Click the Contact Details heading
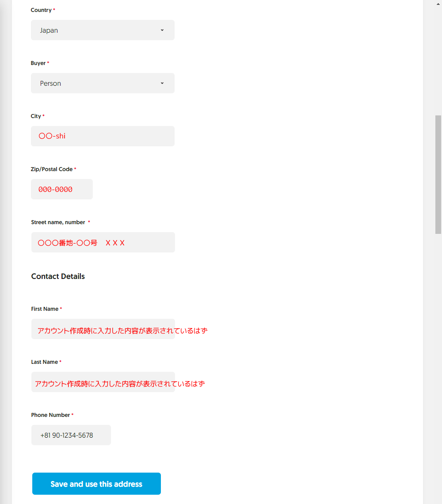 click(x=58, y=276)
